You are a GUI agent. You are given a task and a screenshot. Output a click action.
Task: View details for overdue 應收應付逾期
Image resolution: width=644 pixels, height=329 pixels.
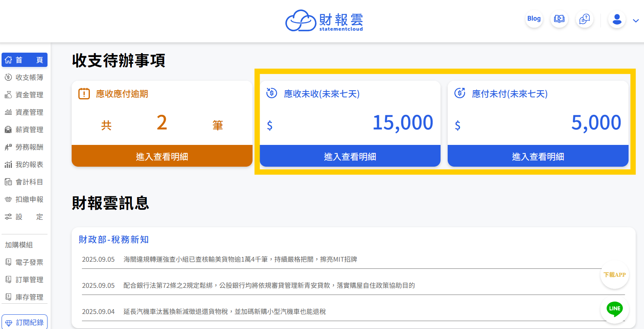(x=162, y=156)
